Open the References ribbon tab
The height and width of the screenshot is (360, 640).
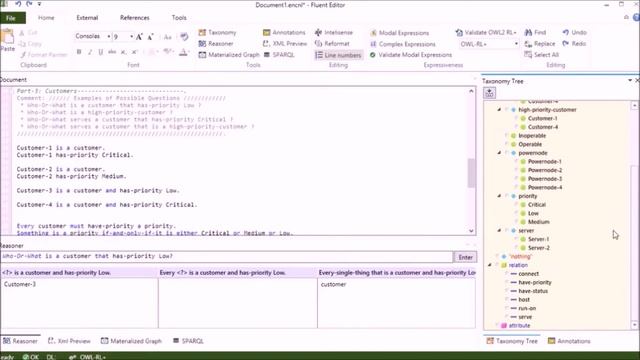click(x=134, y=18)
